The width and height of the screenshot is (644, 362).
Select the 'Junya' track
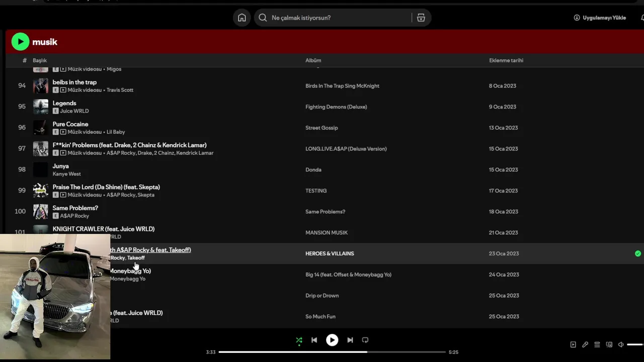[60, 166]
